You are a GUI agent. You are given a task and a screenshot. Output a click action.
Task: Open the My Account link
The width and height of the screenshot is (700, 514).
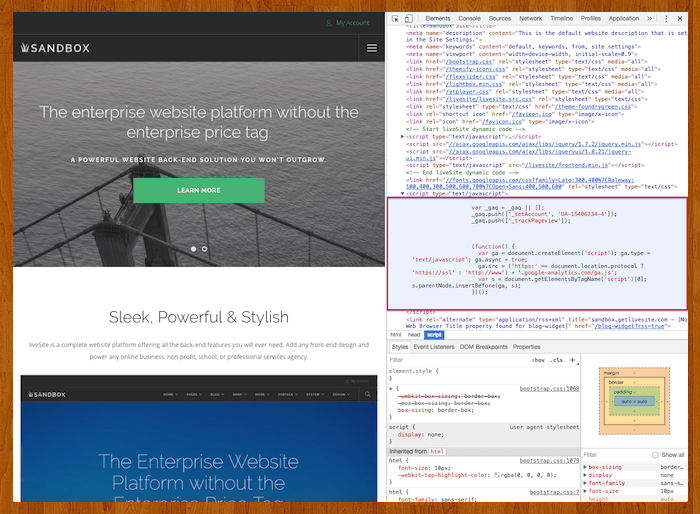(x=353, y=23)
